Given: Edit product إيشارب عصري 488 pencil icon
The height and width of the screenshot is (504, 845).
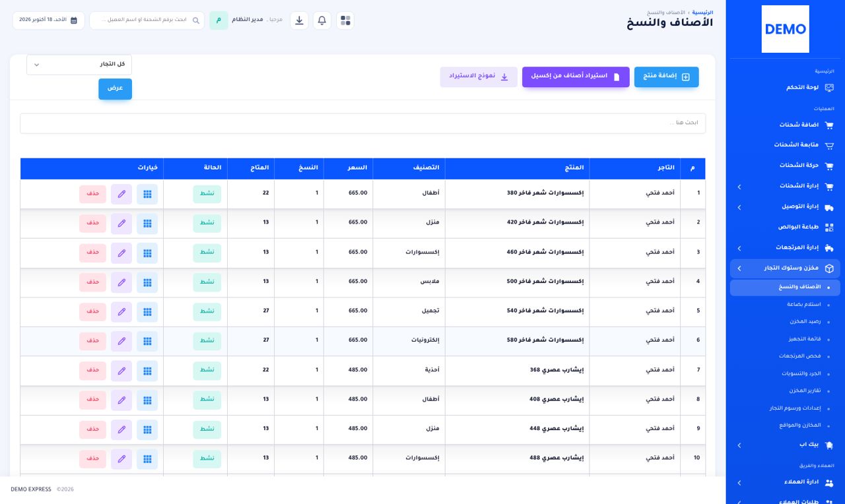Looking at the screenshot, I should 121,458.
